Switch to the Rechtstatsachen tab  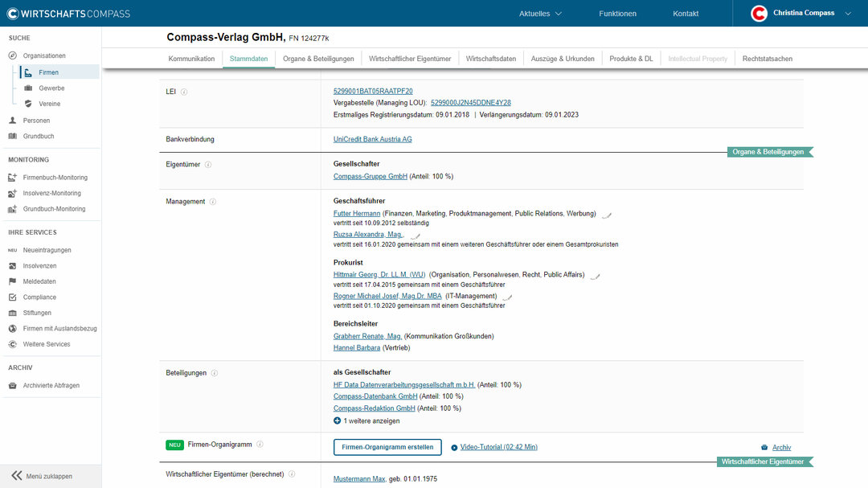pyautogui.click(x=768, y=59)
